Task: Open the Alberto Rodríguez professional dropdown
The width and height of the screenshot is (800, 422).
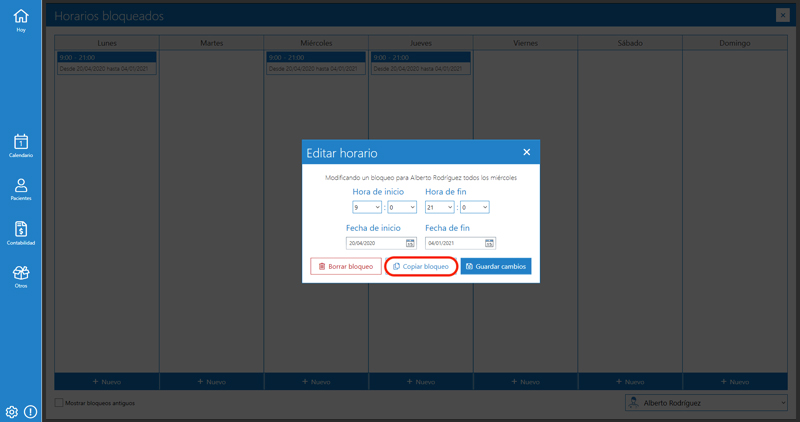Action: (x=706, y=403)
